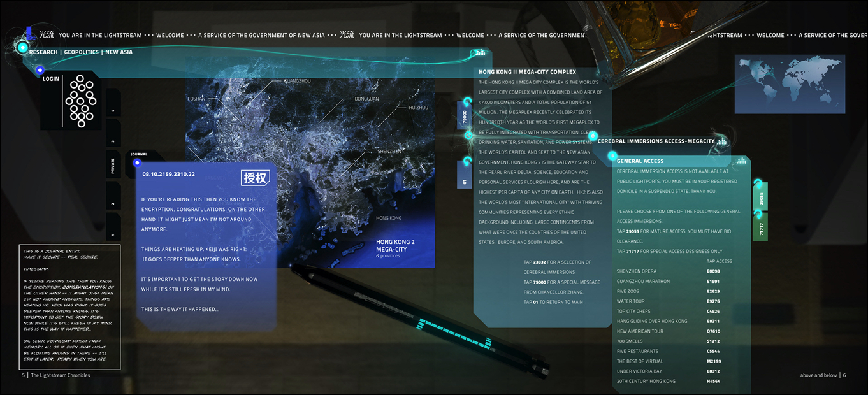Viewport: 868px width, 395px height.
Task: Open the 79000 Chancellor message tab
Action: [x=464, y=116]
